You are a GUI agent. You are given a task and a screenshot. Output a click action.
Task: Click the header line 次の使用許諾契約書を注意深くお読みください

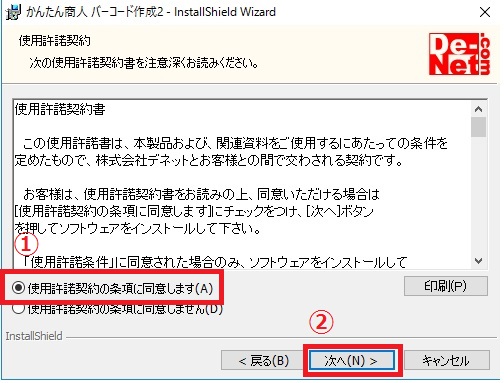pos(144,63)
